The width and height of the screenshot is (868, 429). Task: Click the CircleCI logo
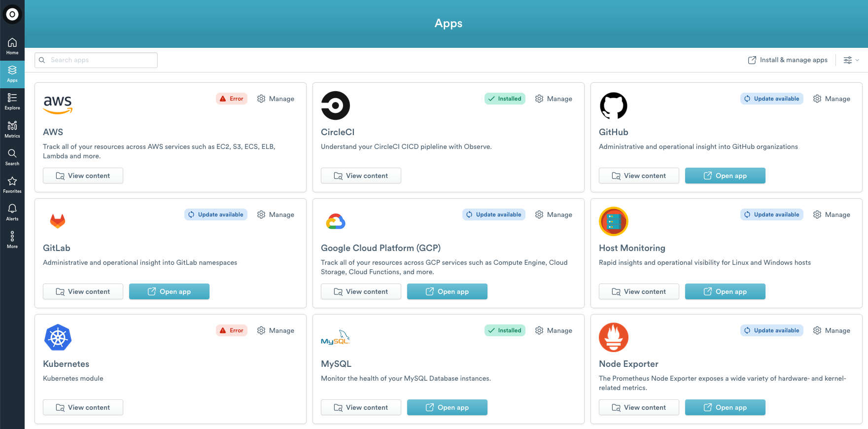point(336,106)
